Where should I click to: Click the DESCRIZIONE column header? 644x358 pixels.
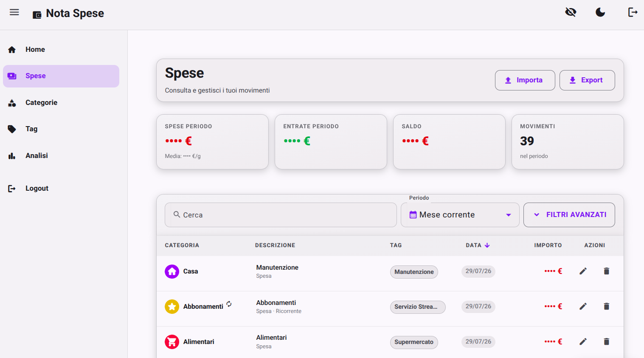tap(275, 245)
